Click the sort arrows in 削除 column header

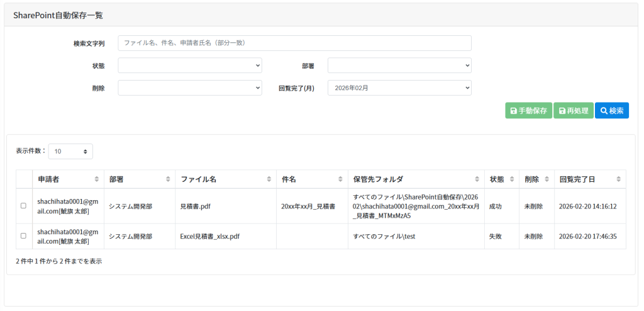point(547,179)
